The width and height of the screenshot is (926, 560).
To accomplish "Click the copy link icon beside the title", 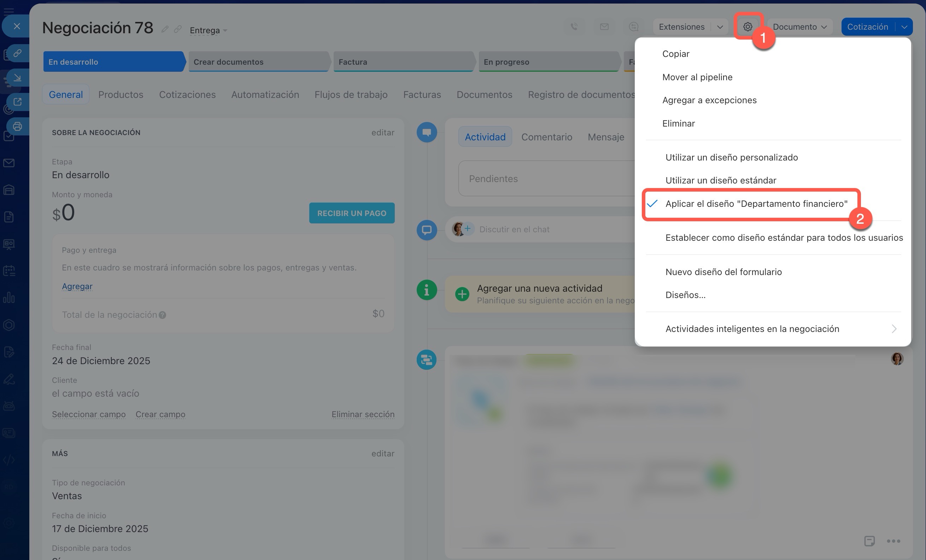I will click(178, 29).
